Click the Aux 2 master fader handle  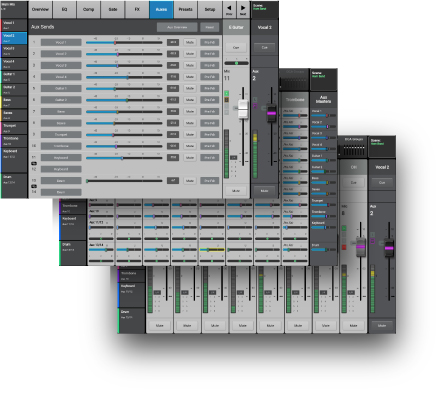tap(272, 113)
